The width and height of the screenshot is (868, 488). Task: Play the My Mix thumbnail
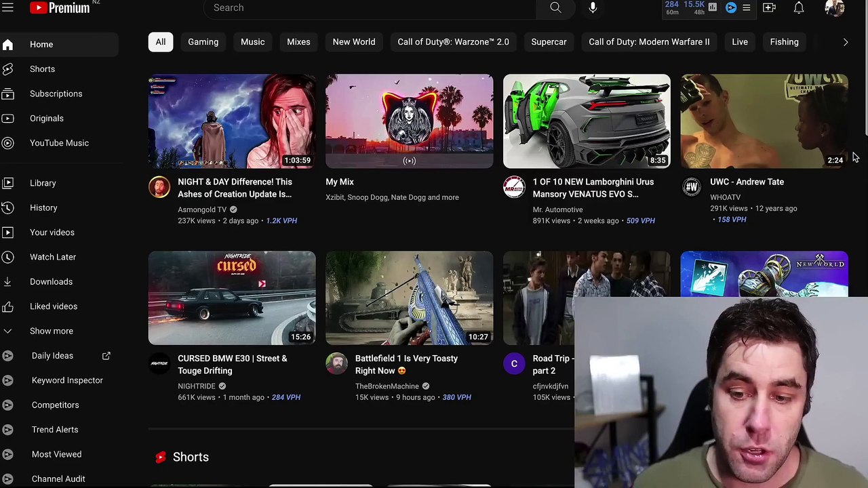[410, 121]
